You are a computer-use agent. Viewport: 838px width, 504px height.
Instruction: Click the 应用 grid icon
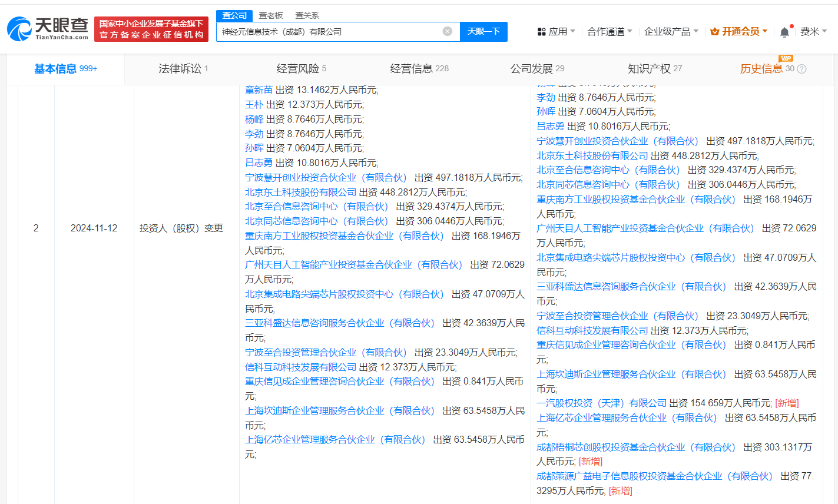coord(541,32)
